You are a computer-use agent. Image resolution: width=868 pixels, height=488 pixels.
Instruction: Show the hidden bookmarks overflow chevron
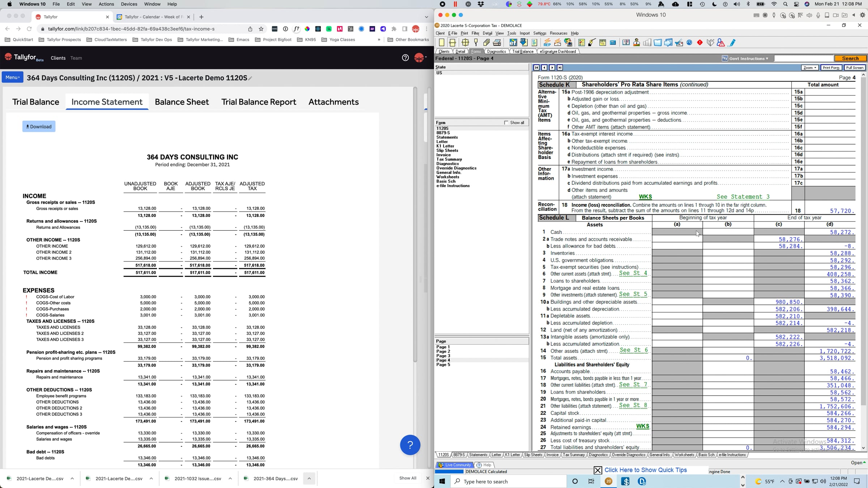pos(379,40)
